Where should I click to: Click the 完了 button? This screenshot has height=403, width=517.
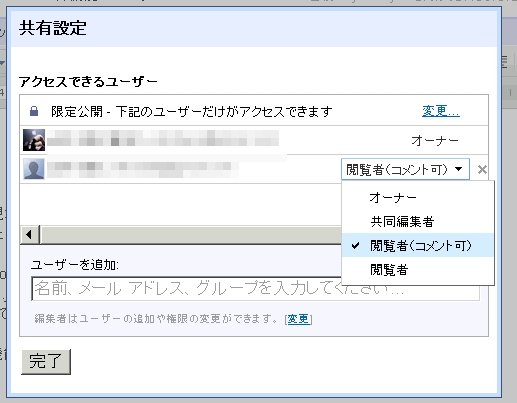pyautogui.click(x=46, y=361)
